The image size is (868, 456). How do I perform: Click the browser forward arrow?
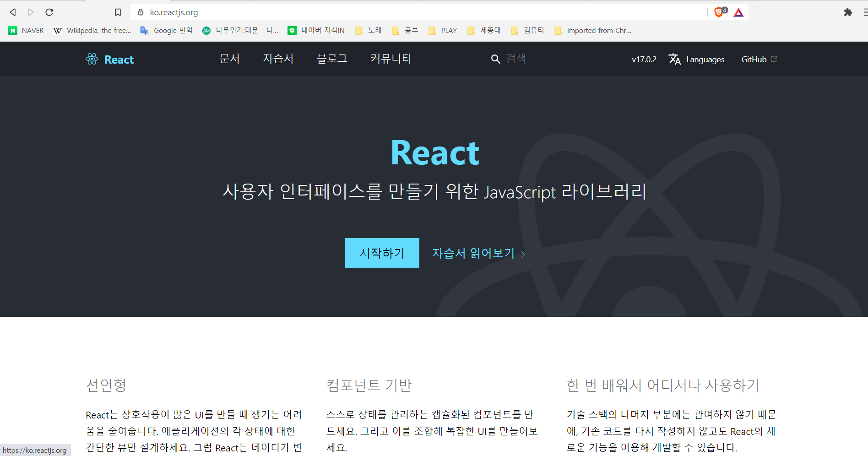31,12
